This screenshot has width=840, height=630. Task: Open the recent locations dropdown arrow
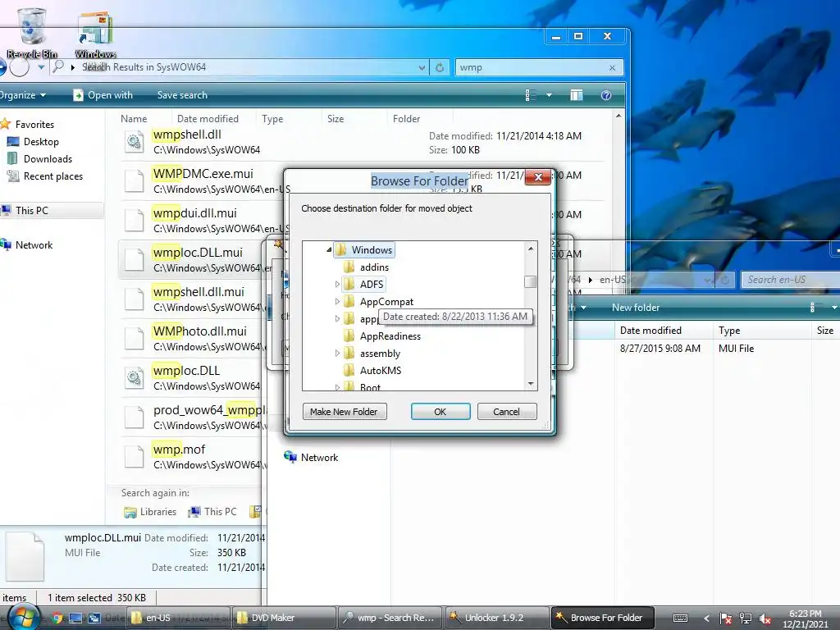(41, 67)
